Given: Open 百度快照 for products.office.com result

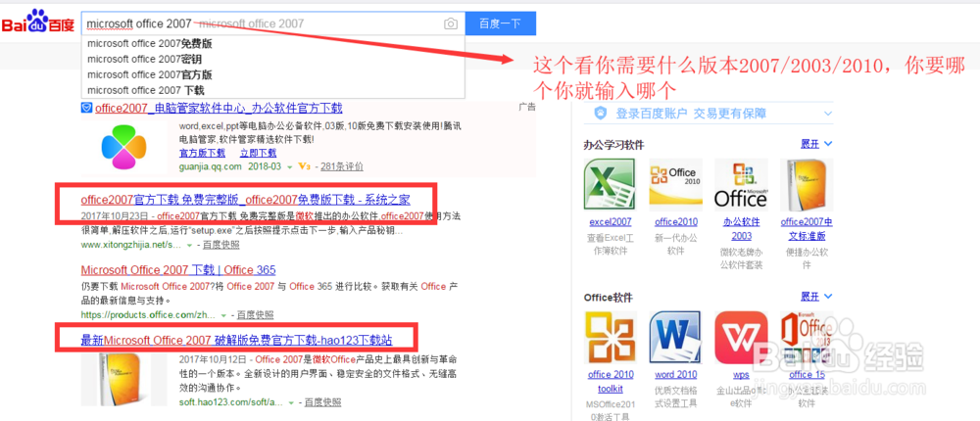Looking at the screenshot, I should click(x=255, y=315).
